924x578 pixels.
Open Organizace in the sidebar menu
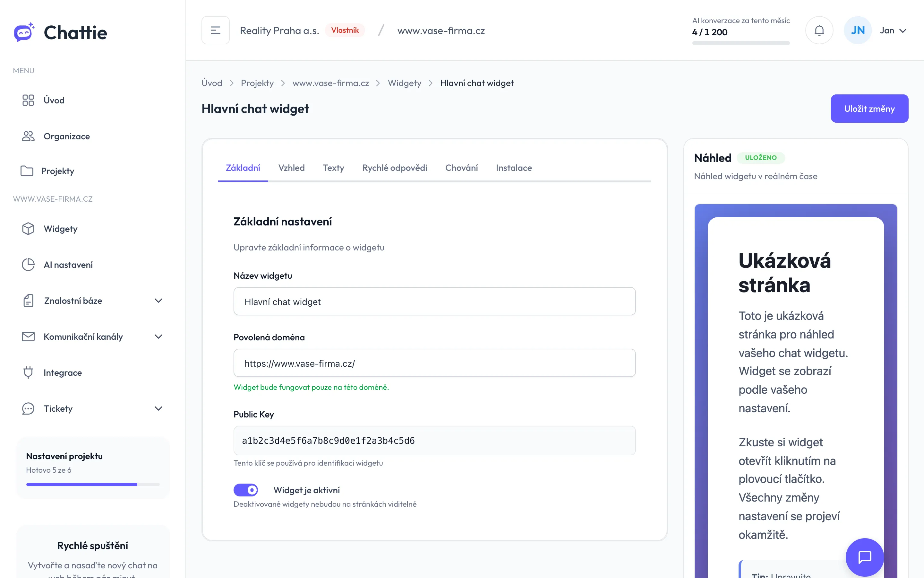tap(93, 136)
